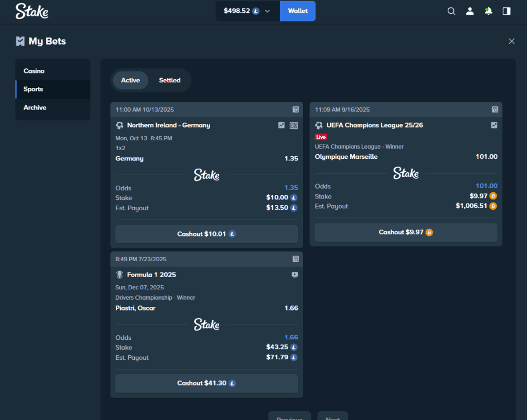The height and width of the screenshot is (420, 527).
Task: Click the user profile icon
Action: tap(470, 11)
